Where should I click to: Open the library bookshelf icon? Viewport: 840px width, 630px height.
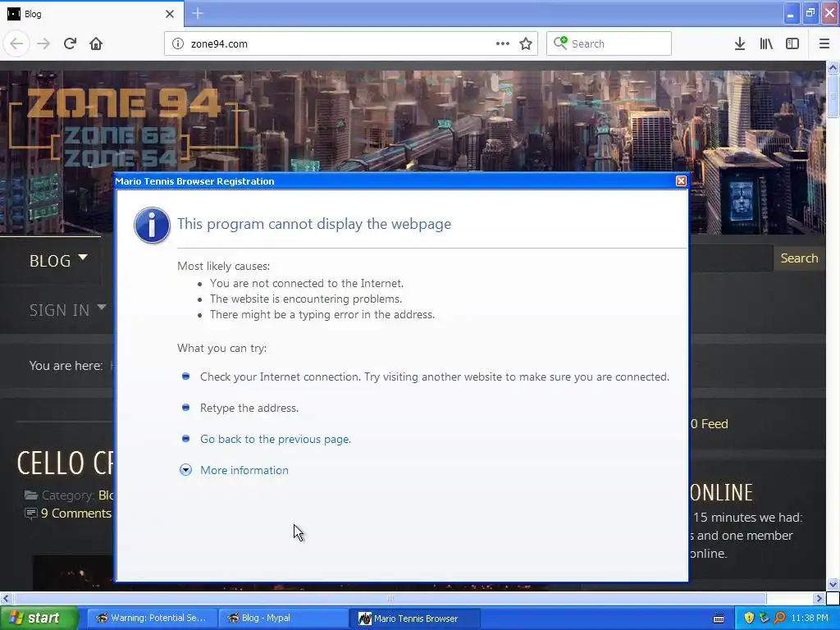tap(766, 44)
